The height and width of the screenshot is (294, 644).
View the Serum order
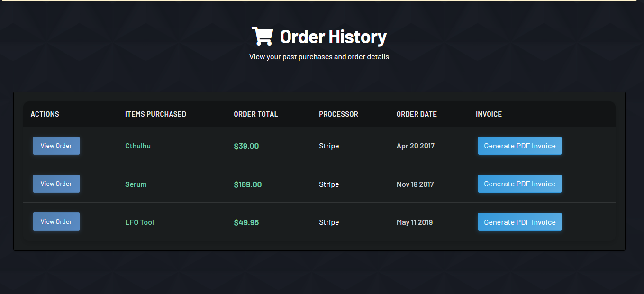point(56,184)
